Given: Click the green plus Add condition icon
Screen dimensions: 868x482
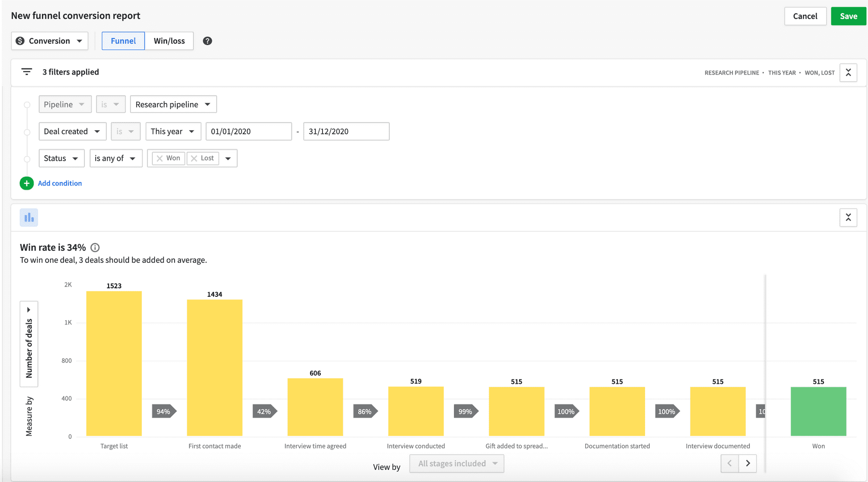Looking at the screenshot, I should [x=27, y=183].
